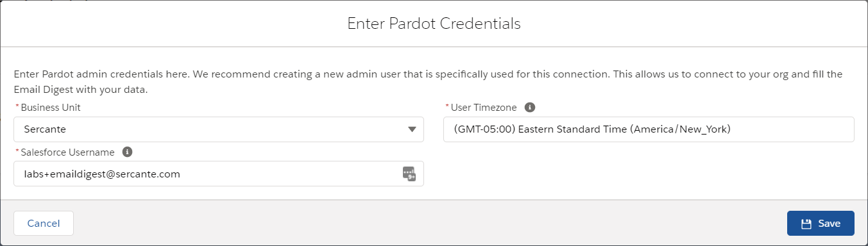Screen dimensions: 868x246
Task: Open the Business Unit combo box showing Sercante
Action: coord(218,129)
